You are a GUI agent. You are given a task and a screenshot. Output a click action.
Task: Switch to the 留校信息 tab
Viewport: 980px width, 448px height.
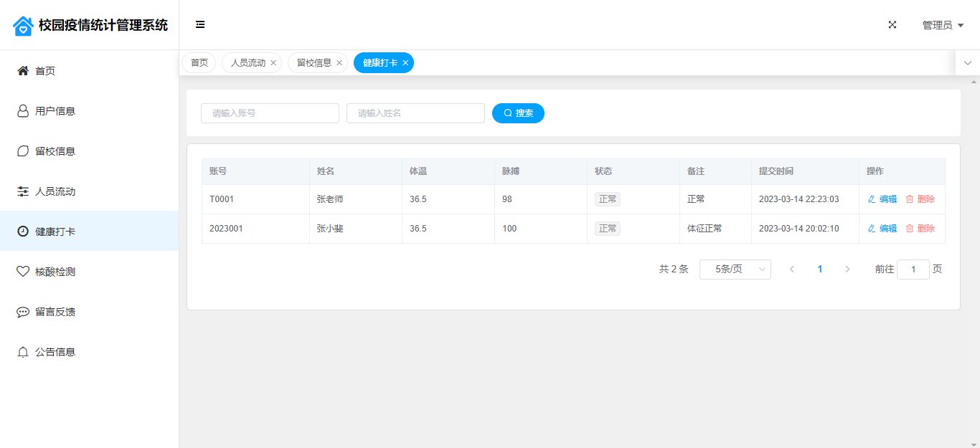[314, 63]
